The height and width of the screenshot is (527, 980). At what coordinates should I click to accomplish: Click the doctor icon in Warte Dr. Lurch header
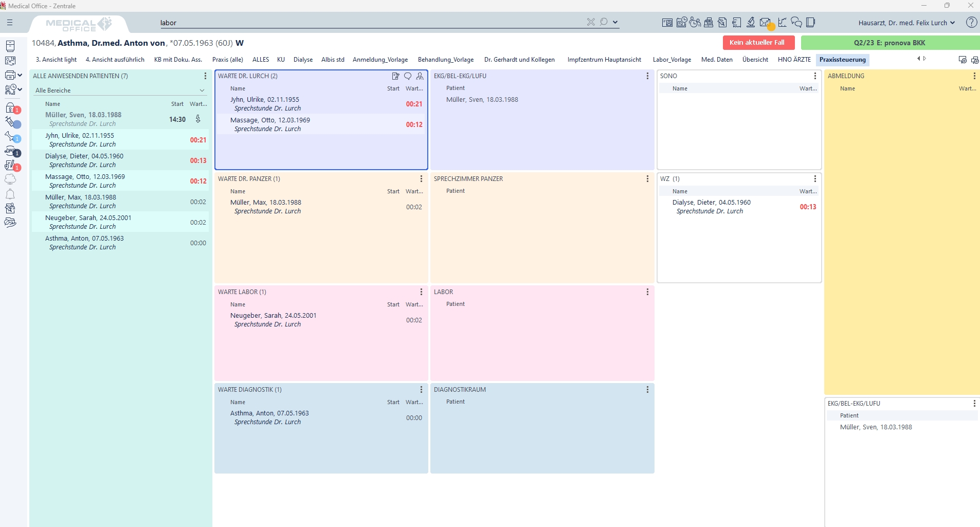[420, 76]
